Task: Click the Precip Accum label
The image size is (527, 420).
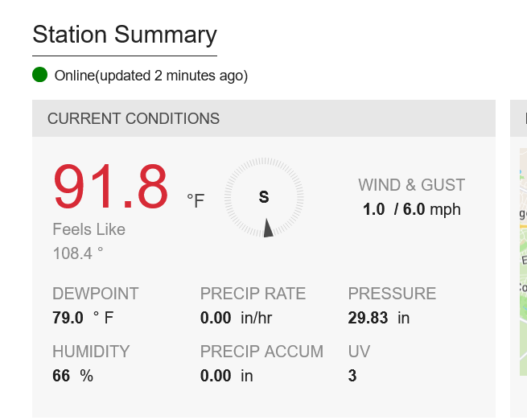Action: click(x=261, y=352)
